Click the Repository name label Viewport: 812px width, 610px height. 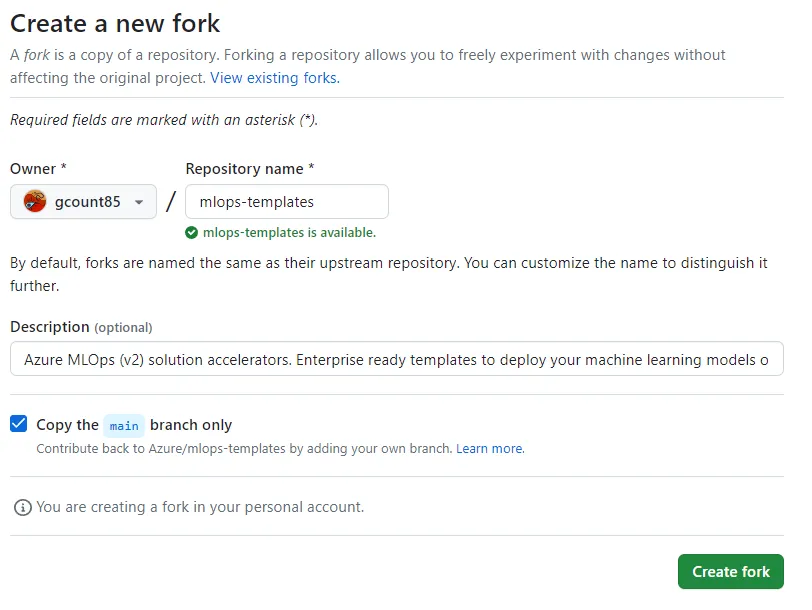(x=250, y=169)
